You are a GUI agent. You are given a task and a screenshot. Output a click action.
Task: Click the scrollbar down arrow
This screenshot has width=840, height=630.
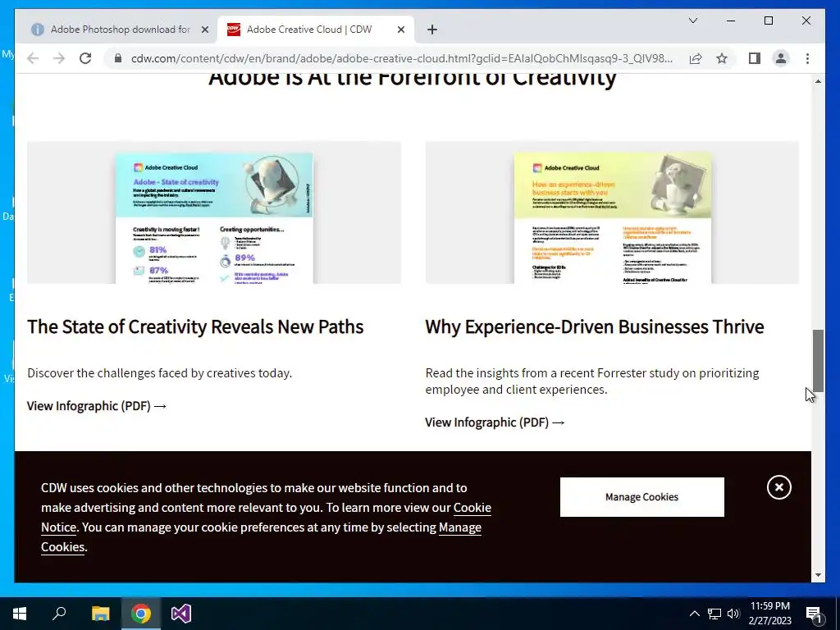point(818,575)
